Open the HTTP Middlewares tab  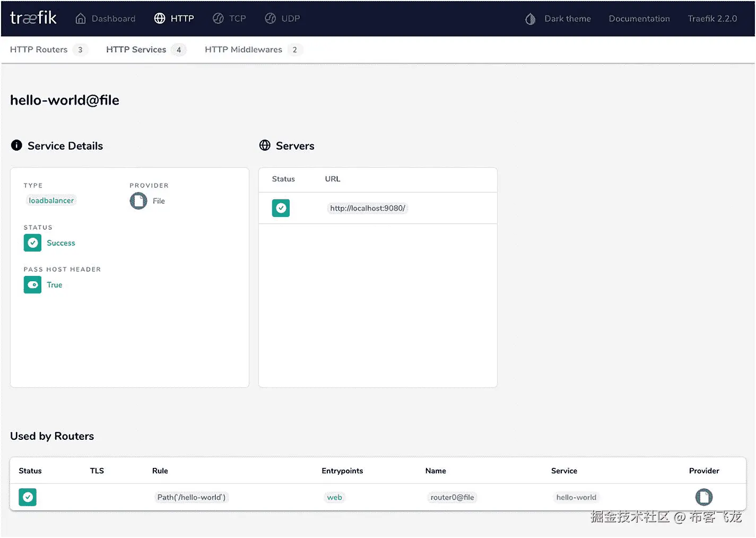244,49
